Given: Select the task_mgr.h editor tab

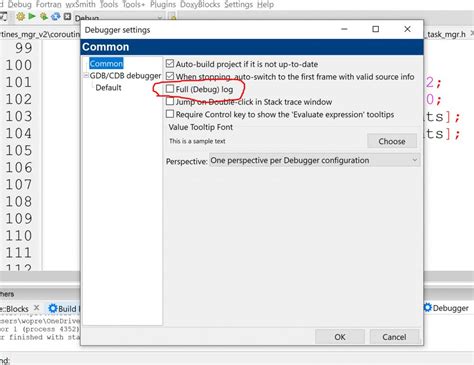Looking at the screenshot, I should click(x=446, y=34).
